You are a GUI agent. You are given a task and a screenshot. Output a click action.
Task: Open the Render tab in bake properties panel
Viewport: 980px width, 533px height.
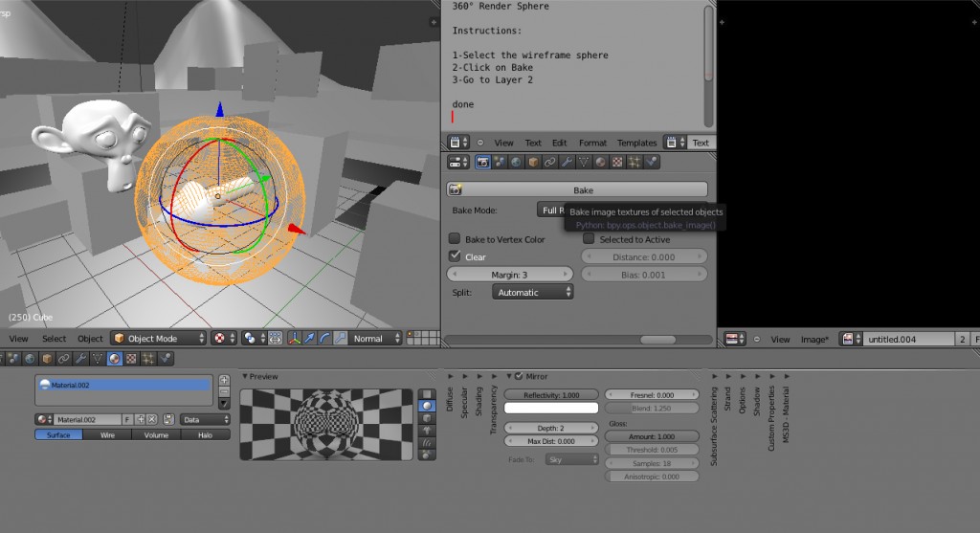pyautogui.click(x=483, y=163)
